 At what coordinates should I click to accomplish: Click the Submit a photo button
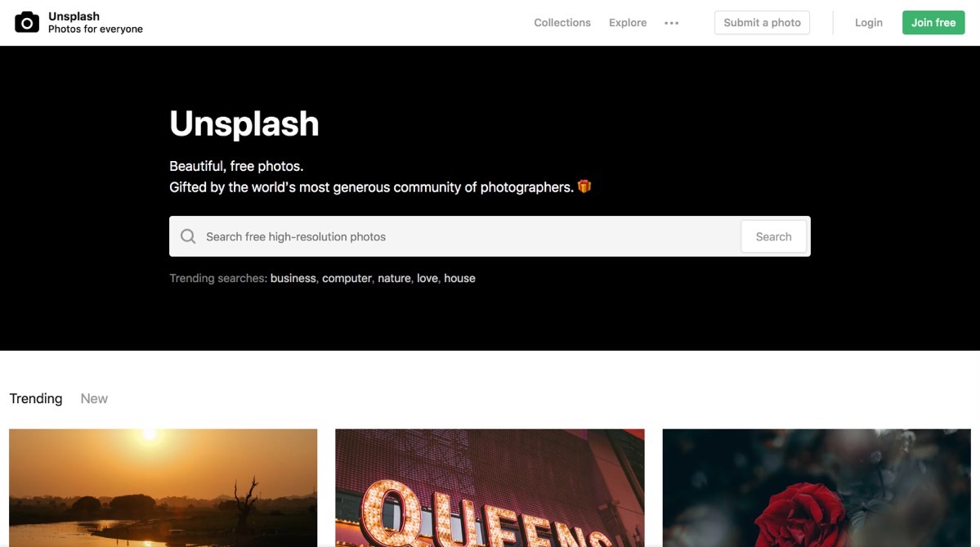762,23
